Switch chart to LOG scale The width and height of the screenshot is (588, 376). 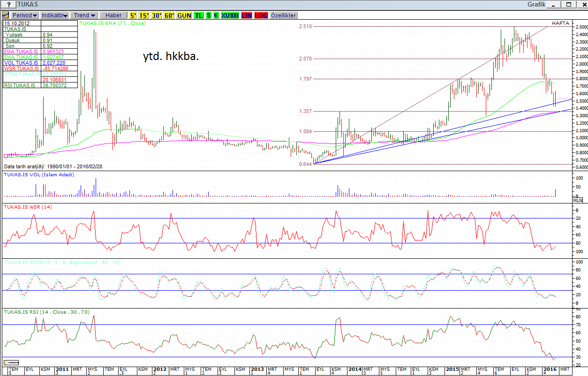coord(261,15)
